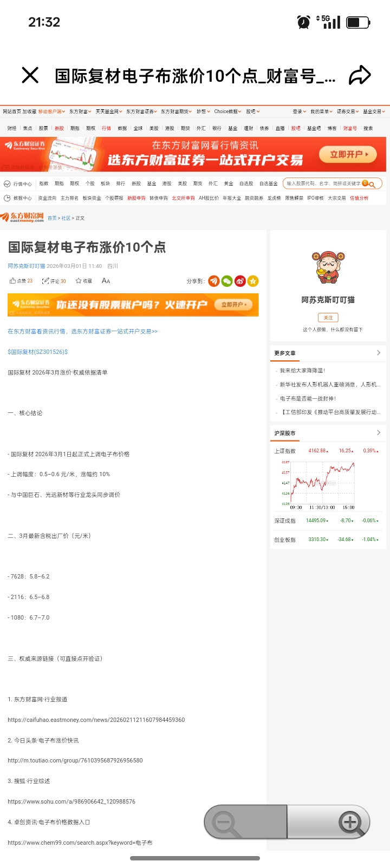The height and width of the screenshot is (868, 390).
Task: Click the 数据中心 pie icon label
Action: pos(18,198)
